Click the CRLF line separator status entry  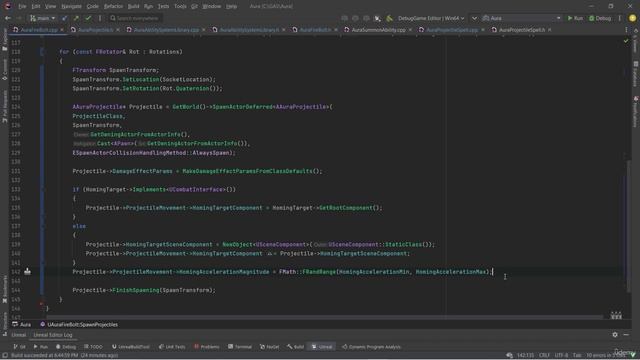pyautogui.click(x=544, y=355)
